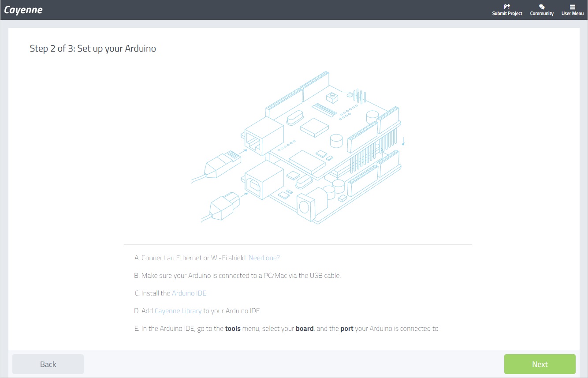Click the Arduino shield illustration
The width and height of the screenshot is (588, 378).
point(298,148)
